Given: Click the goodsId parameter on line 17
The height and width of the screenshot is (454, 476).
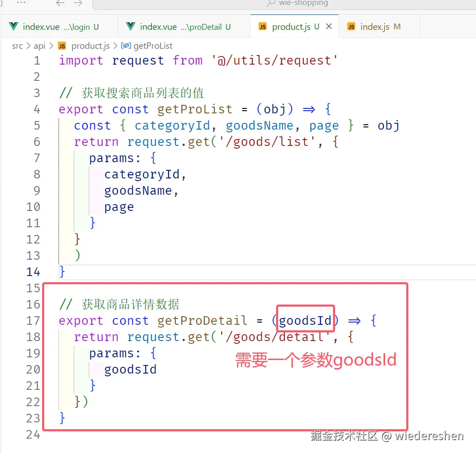Looking at the screenshot, I should (x=305, y=321).
